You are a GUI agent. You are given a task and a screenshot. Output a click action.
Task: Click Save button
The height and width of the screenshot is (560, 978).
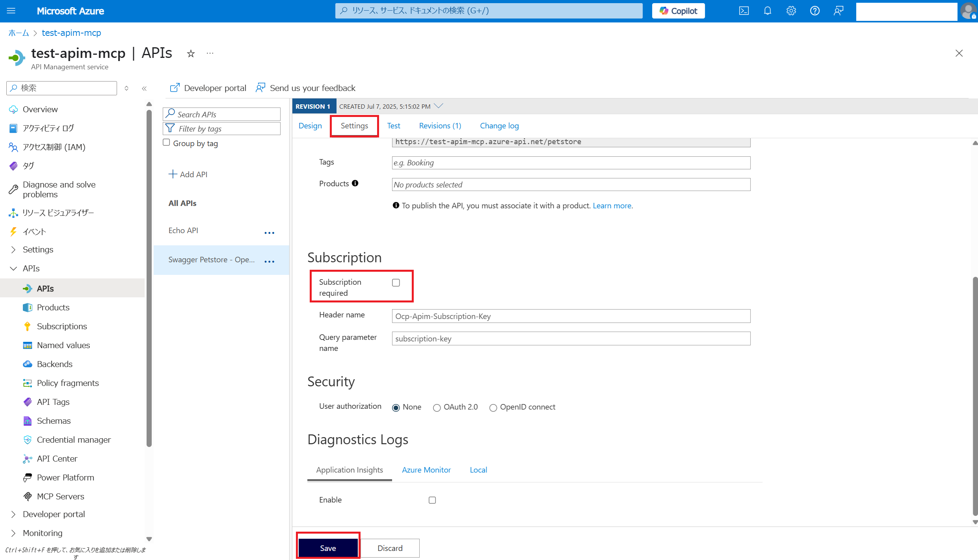(328, 548)
